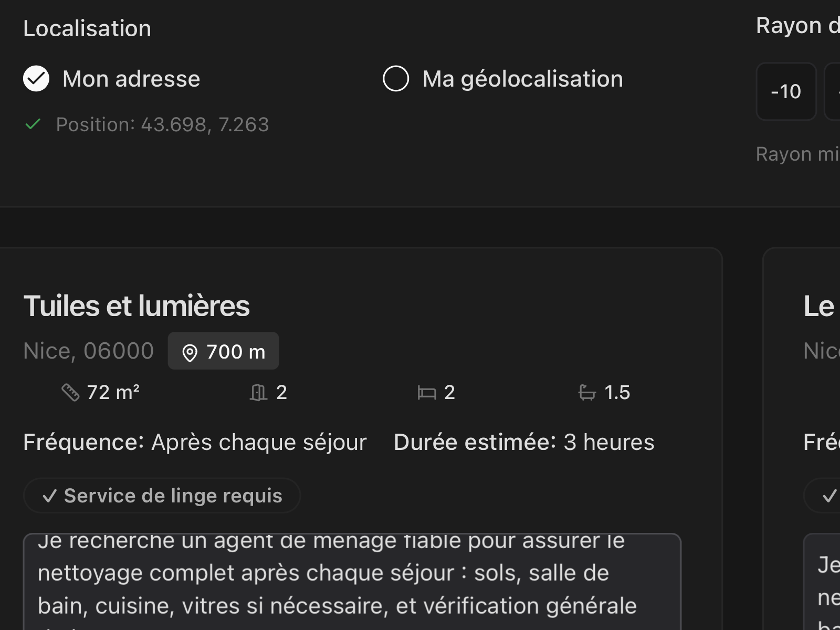840x630 pixels.
Task: Click the location pin in the 700 m badge
Action: [x=191, y=351]
